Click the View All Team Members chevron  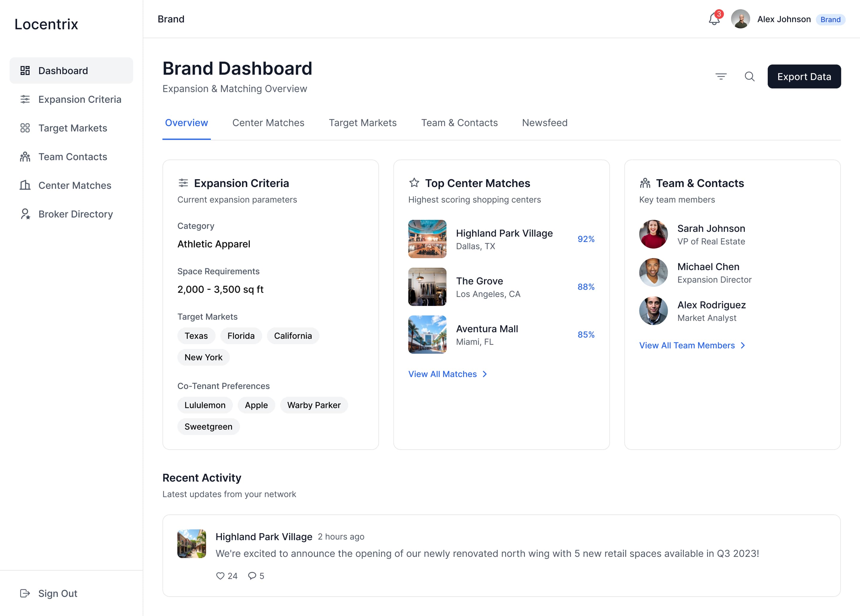[x=743, y=345]
